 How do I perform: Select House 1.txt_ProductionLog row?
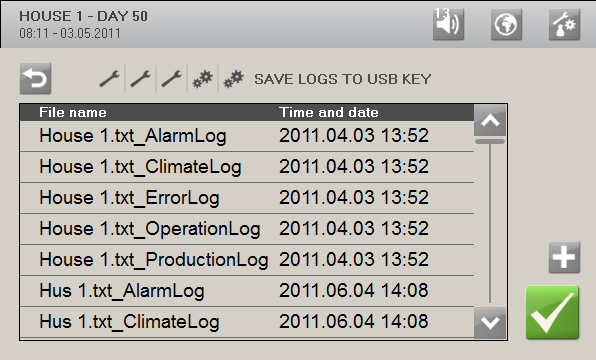247,260
